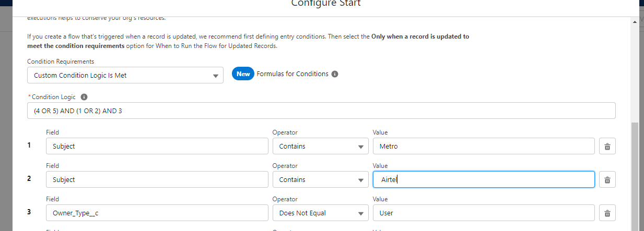Screen dimensions: 644x231
Task: Click the blue New badge
Action: 243,74
